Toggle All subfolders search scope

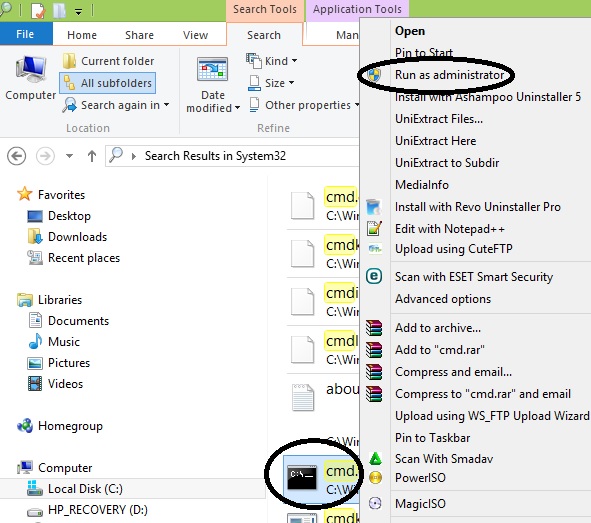click(107, 83)
